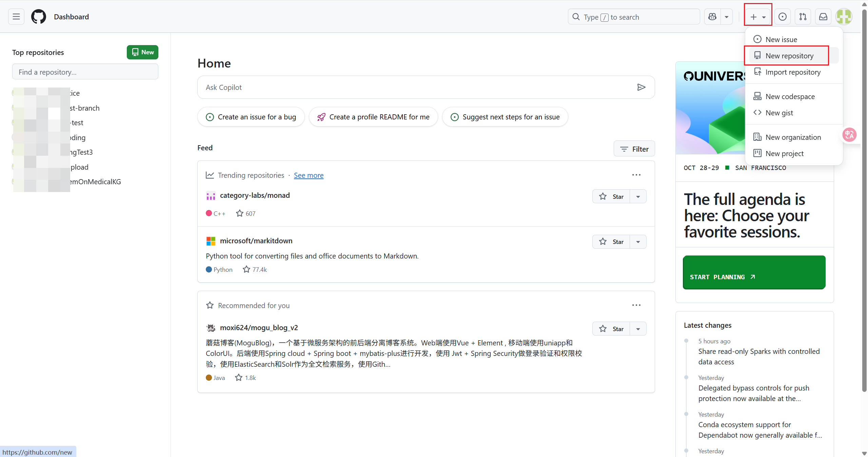Screen dimensions: 868x457
Task: Click the 1.8k stars count
Action: coord(246,378)
